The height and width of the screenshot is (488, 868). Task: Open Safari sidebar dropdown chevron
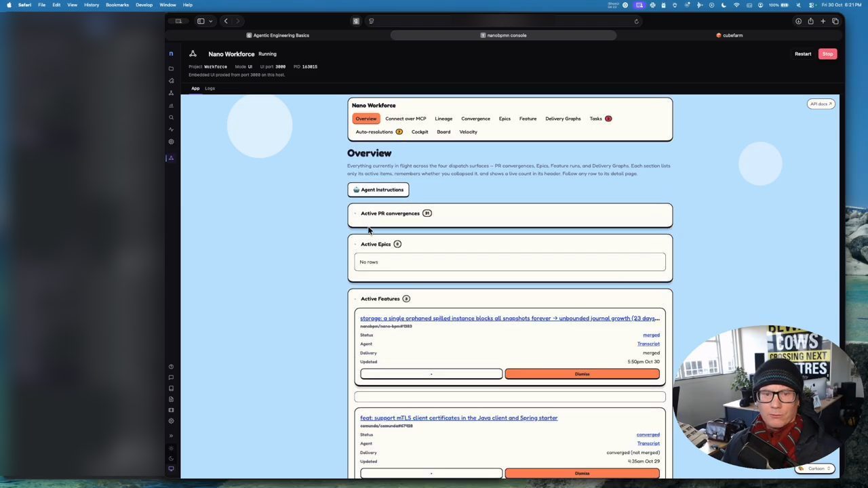pyautogui.click(x=210, y=22)
